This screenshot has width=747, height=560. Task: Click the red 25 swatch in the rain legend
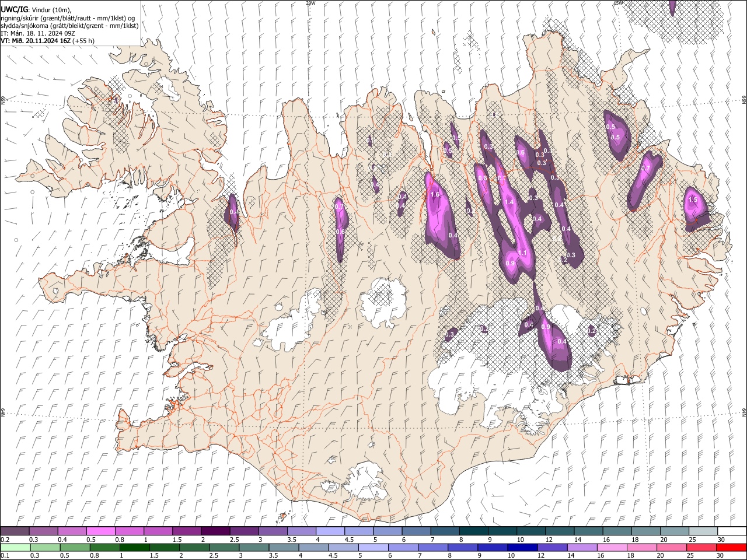(x=702, y=548)
